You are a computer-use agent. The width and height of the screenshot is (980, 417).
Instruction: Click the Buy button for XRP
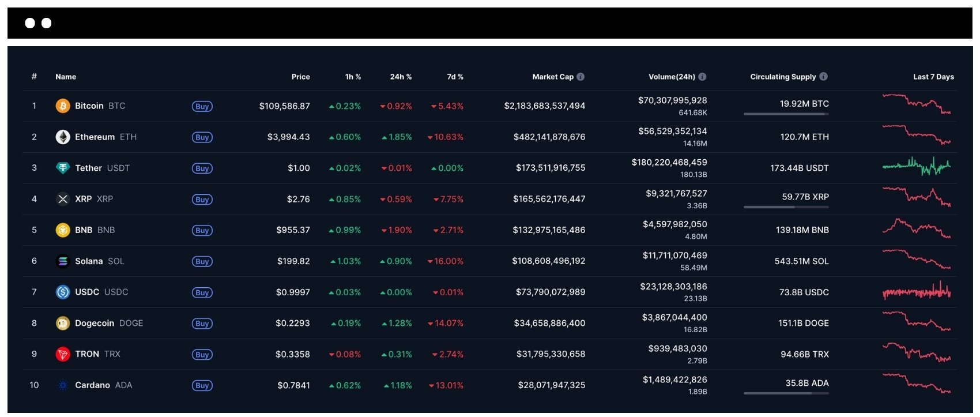(202, 200)
